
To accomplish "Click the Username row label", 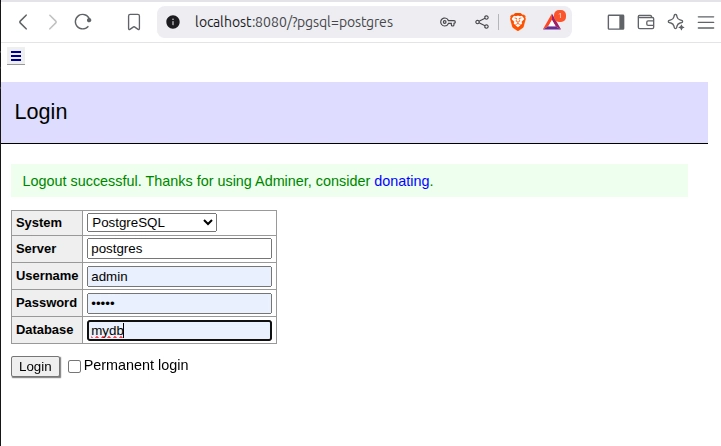I will 47,276.
